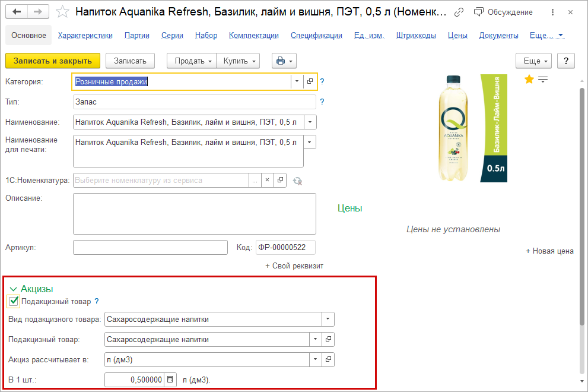The height and width of the screenshot is (392, 588).
Task: Open the Акциз рассчитывает в unit record
Action: click(x=328, y=360)
